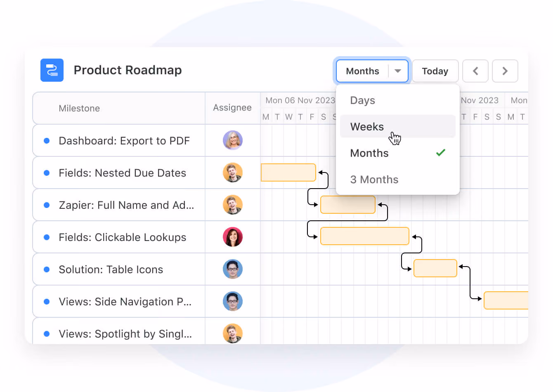
Task: Go to previous period with left chevron
Action: [475, 71]
